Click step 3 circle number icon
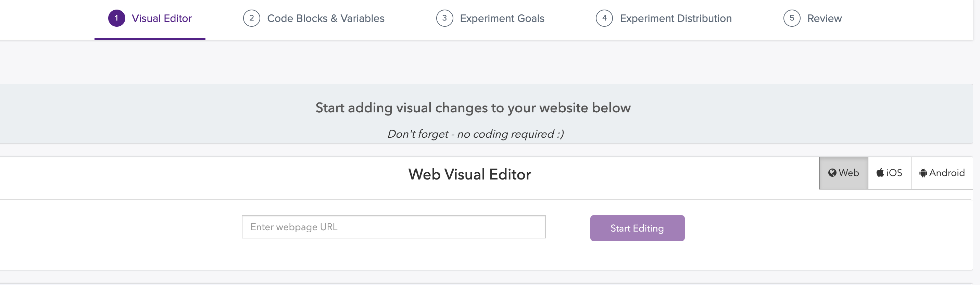The image size is (980, 285). [x=444, y=18]
